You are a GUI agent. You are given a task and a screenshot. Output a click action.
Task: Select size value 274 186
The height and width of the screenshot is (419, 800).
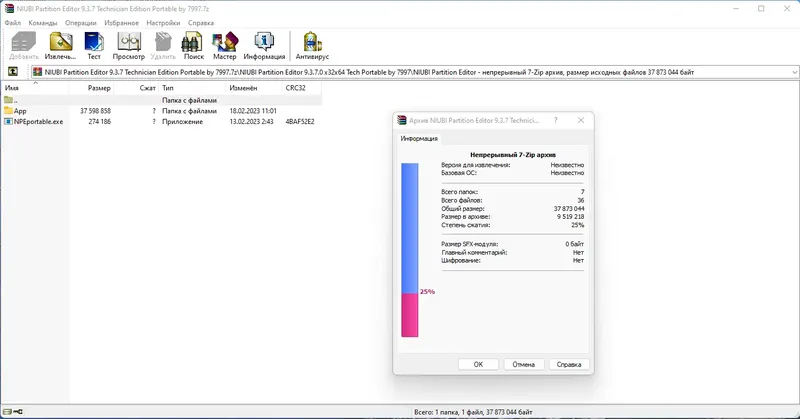pyautogui.click(x=99, y=121)
